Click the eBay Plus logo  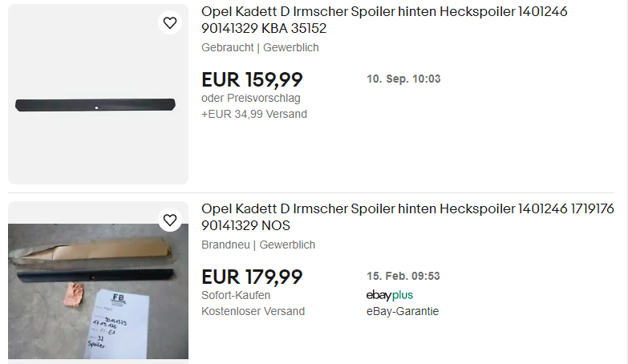389,295
